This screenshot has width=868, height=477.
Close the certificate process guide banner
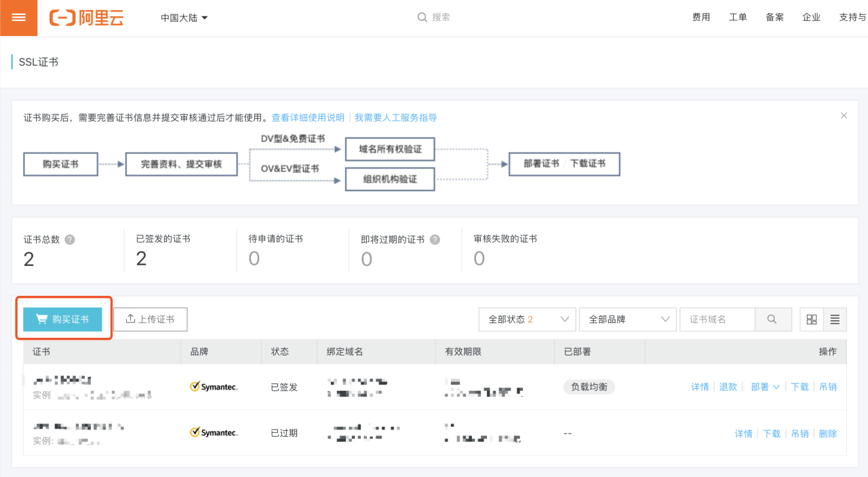pyautogui.click(x=844, y=116)
